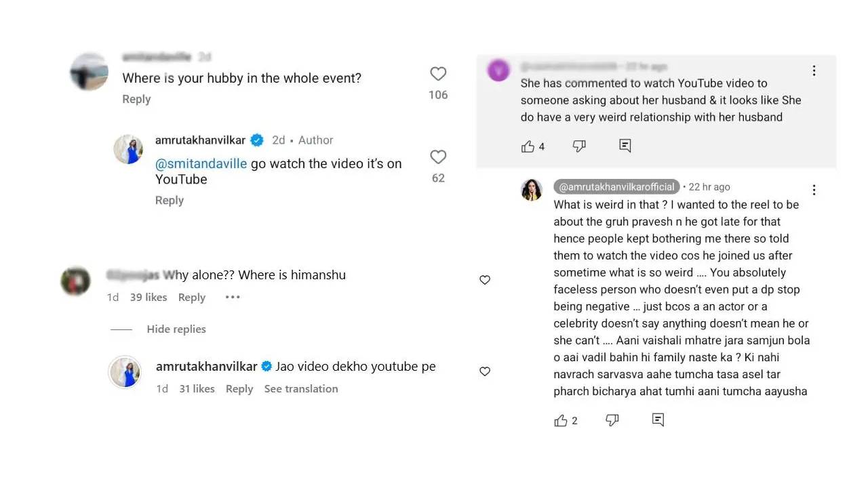Click reply icon under amrutakhanvilkarofficial's YouTube reply
The height and width of the screenshot is (488, 868).
(x=658, y=420)
